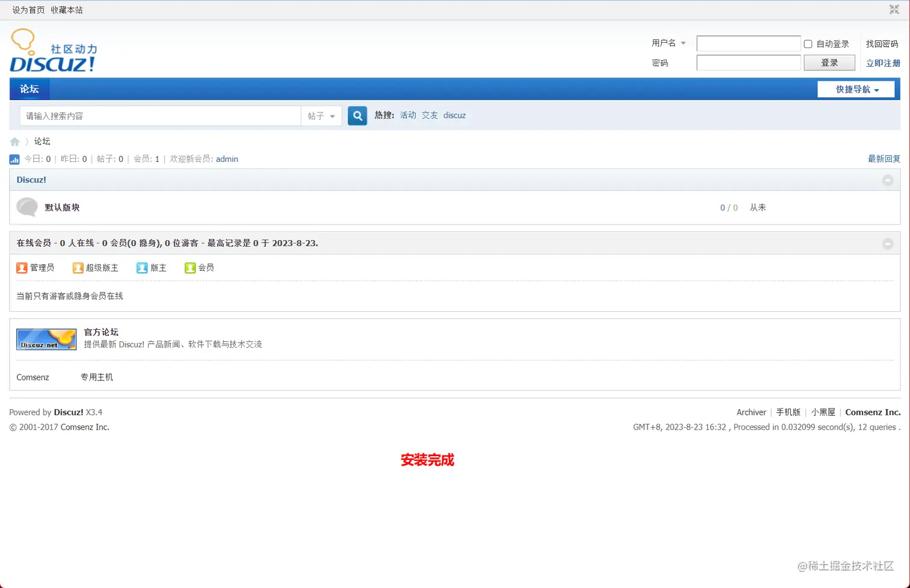Click Comsenz Inc. copyright link
Screen dimensions: 910x588
click(x=85, y=427)
